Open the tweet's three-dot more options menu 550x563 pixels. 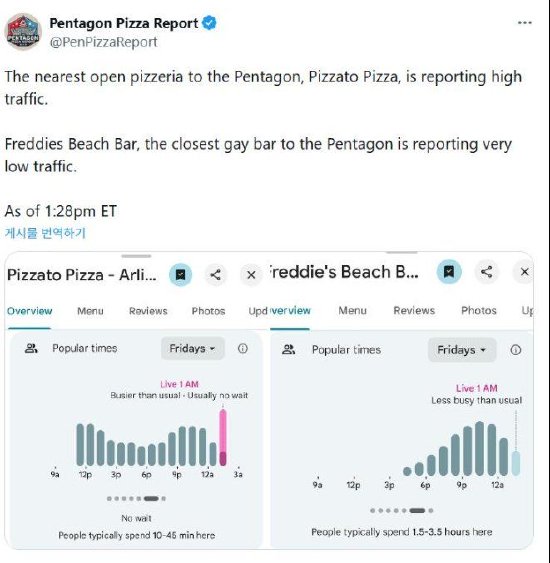tap(525, 23)
